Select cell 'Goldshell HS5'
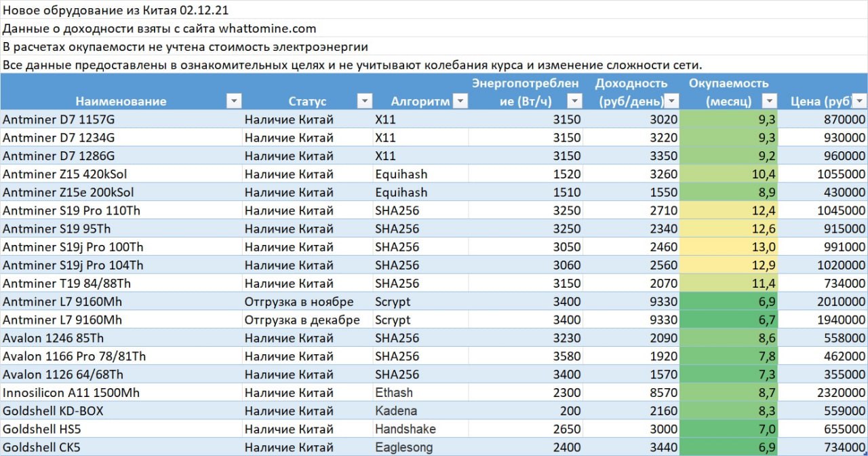Image resolution: width=868 pixels, height=456 pixels. click(121, 429)
